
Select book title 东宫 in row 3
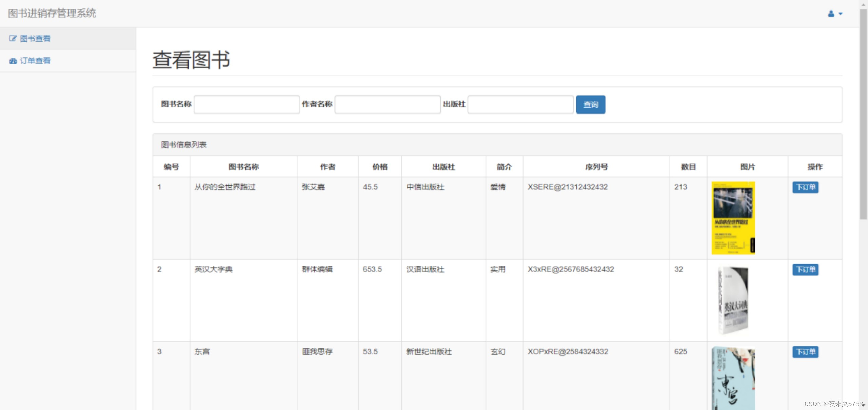(x=202, y=352)
